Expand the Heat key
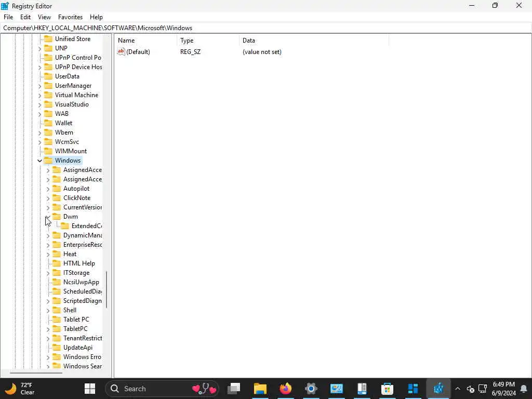532x399 pixels. click(48, 254)
